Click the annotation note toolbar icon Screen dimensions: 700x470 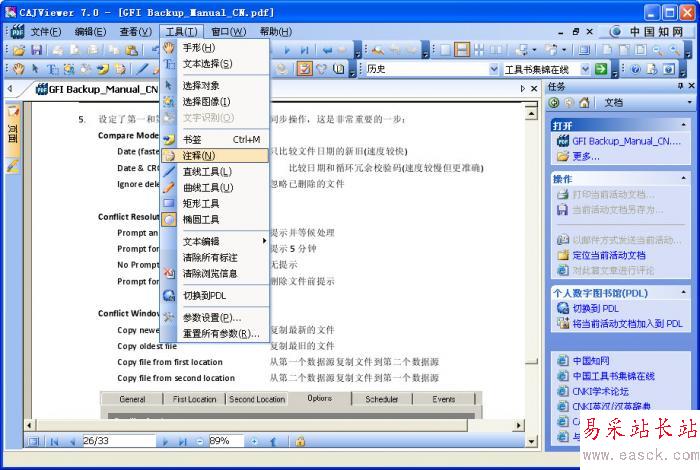coord(120,69)
